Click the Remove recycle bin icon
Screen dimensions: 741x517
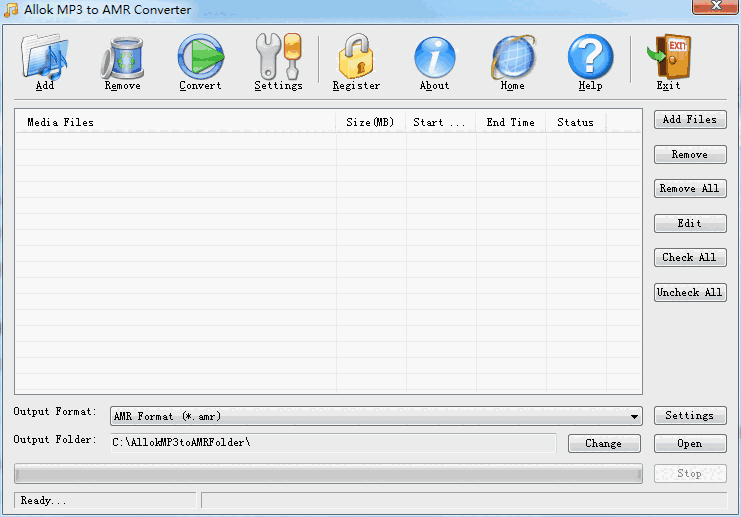point(122,58)
